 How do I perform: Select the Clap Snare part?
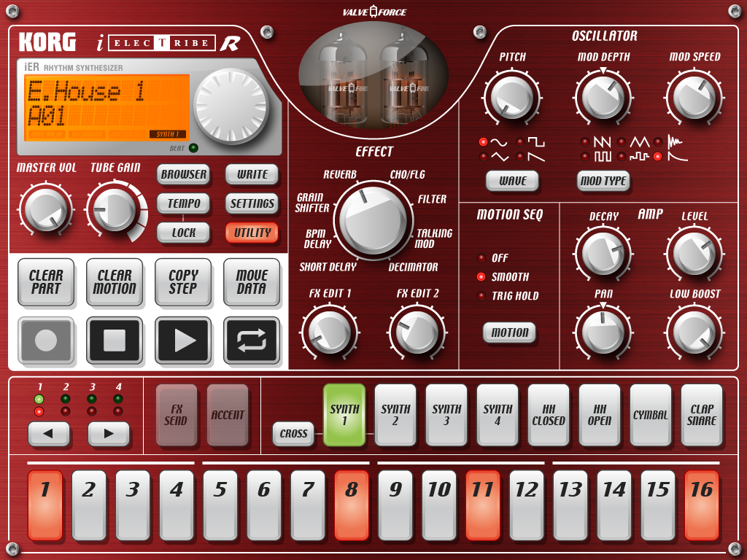[x=701, y=415]
